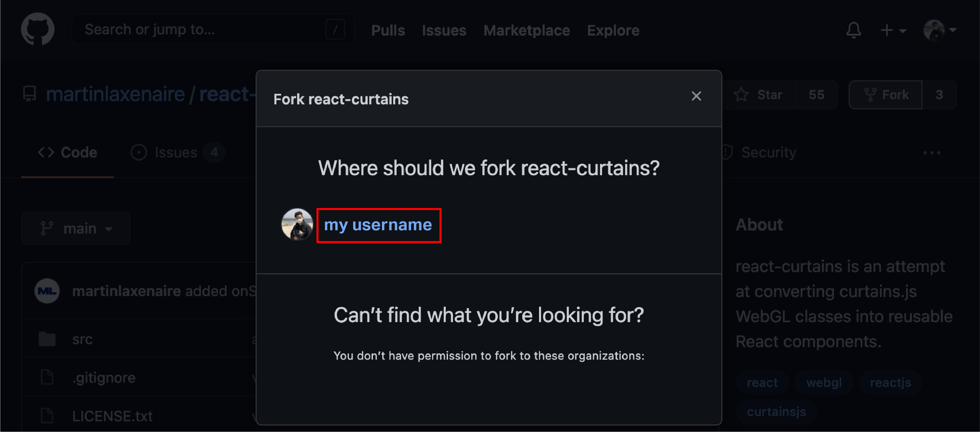Click the Fork button icon
This screenshot has width=980, height=432.
870,95
